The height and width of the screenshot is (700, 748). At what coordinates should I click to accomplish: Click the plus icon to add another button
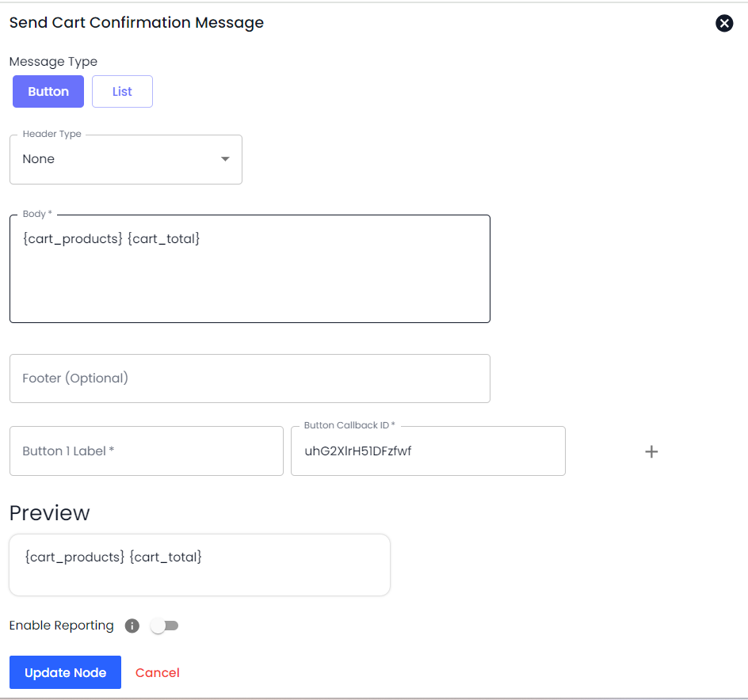651,451
